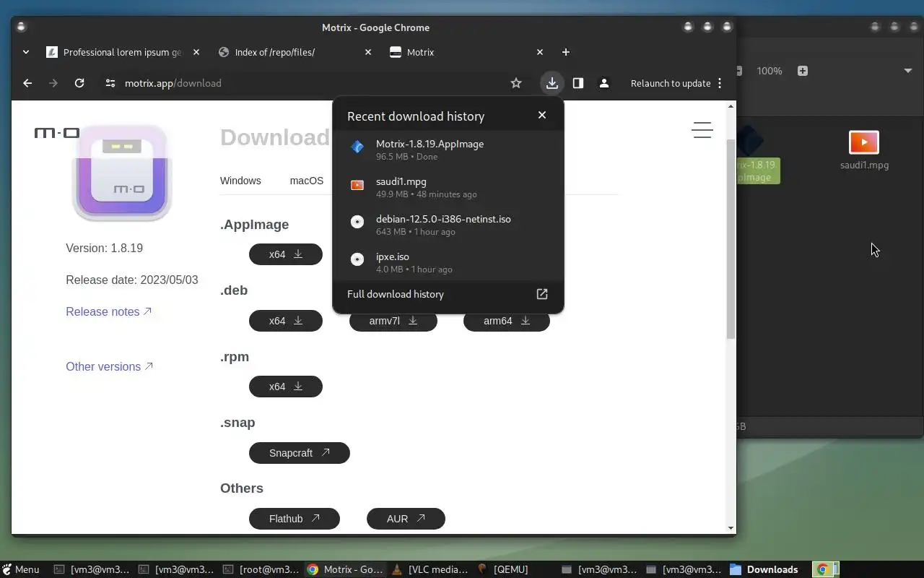924x578 pixels.
Task: Go back in Chrome history
Action: click(x=27, y=83)
